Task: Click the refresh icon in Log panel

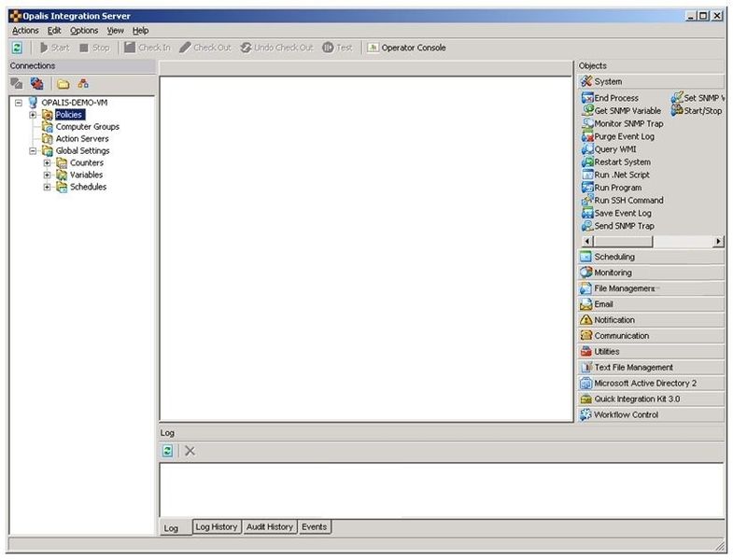Action: coord(167,451)
